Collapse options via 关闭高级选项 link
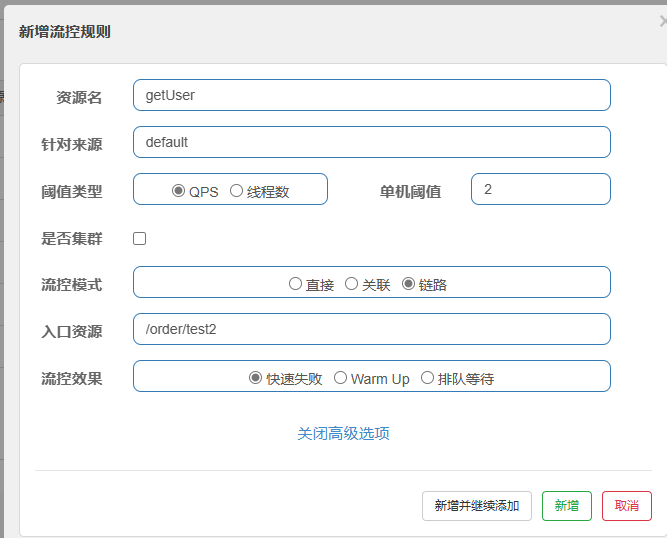The height and width of the screenshot is (538, 667). pyautogui.click(x=343, y=434)
